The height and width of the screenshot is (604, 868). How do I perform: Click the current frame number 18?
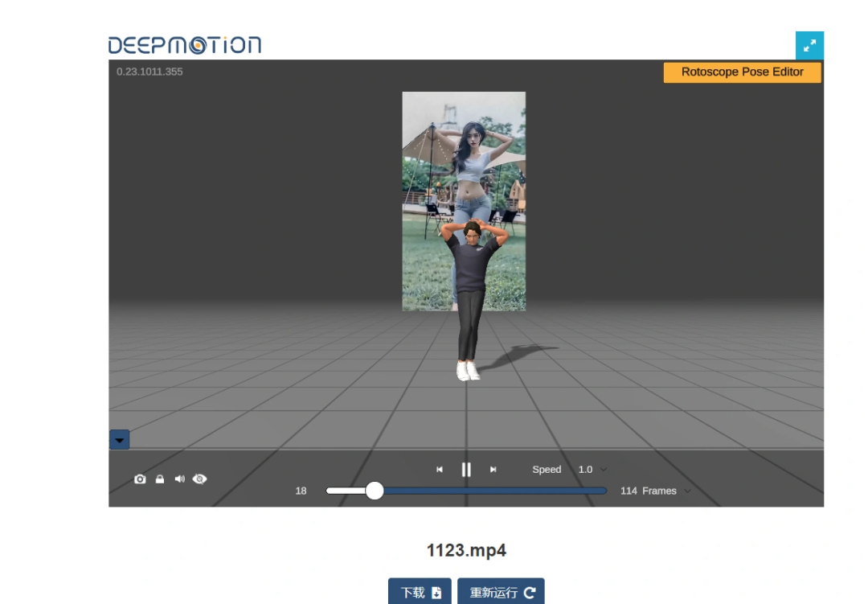301,491
